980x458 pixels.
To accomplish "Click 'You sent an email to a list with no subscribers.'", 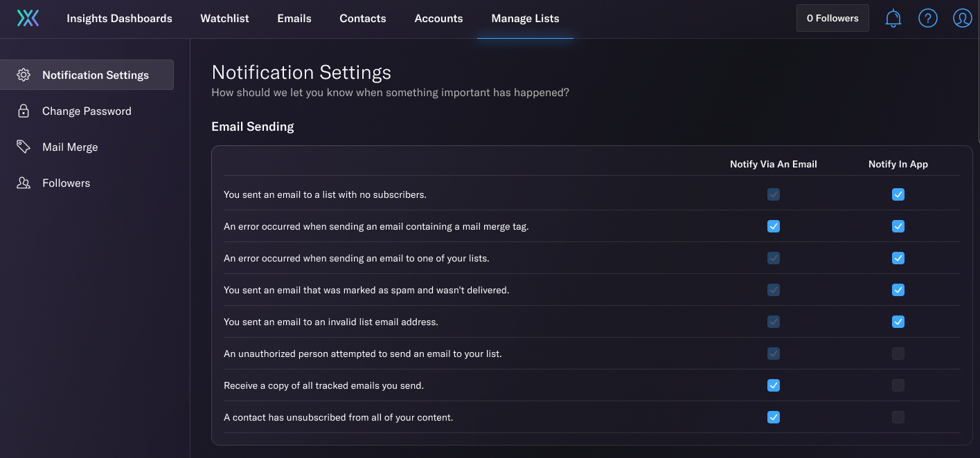I will coord(325,194).
